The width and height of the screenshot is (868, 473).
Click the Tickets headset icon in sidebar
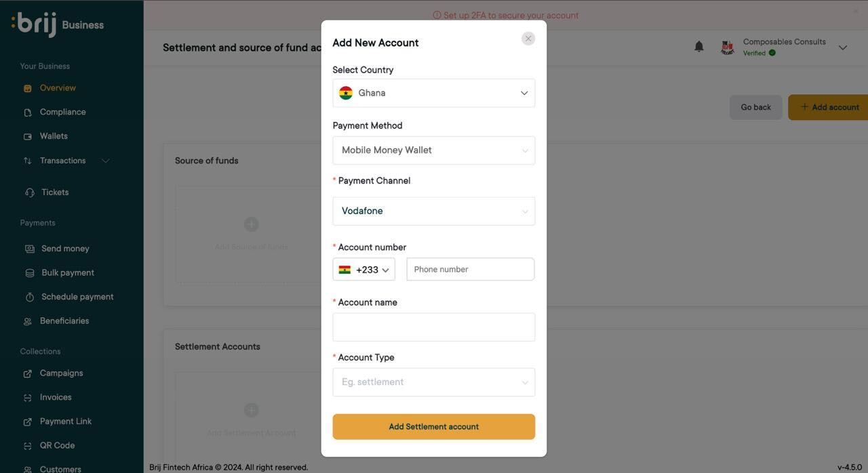click(x=30, y=193)
